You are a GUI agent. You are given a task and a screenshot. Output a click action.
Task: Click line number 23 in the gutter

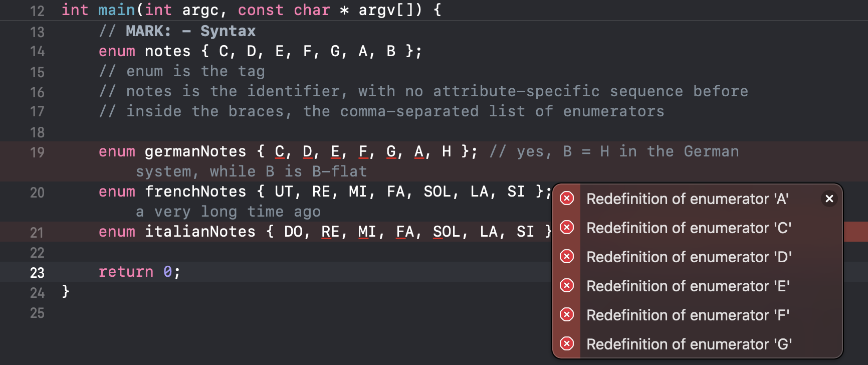(x=37, y=273)
